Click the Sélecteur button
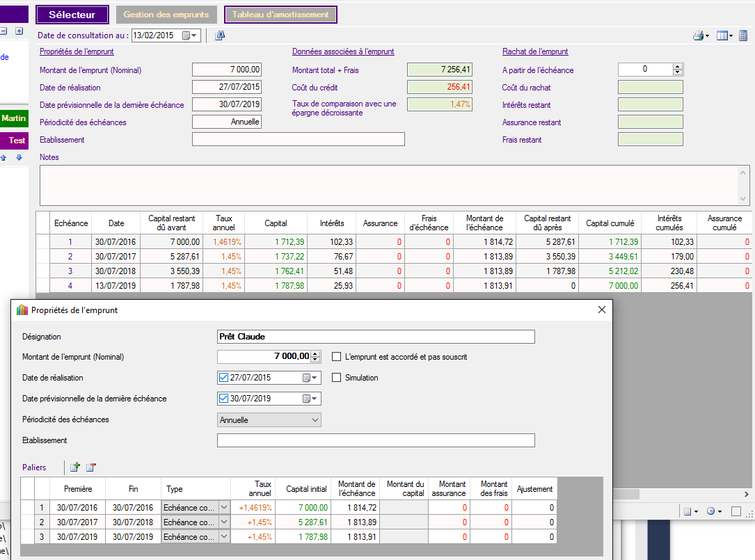The height and width of the screenshot is (560, 755). tap(73, 15)
